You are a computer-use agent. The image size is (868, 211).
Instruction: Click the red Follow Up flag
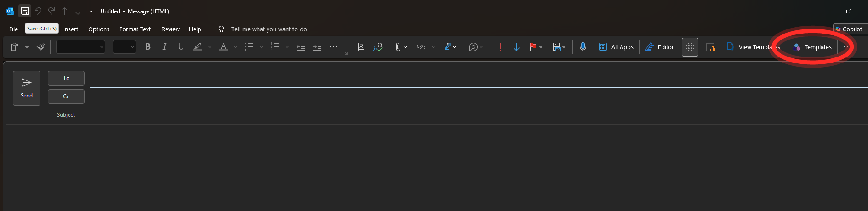pyautogui.click(x=533, y=47)
